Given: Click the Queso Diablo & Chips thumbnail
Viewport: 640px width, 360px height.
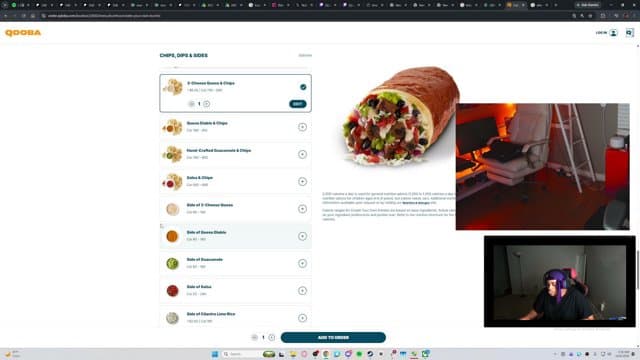Looking at the screenshot, I should [172, 127].
